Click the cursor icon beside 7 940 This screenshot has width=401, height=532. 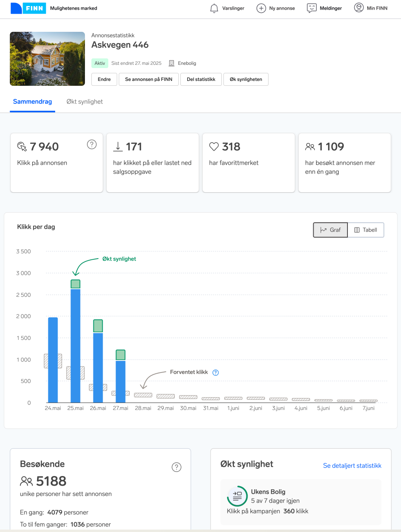[22, 147]
